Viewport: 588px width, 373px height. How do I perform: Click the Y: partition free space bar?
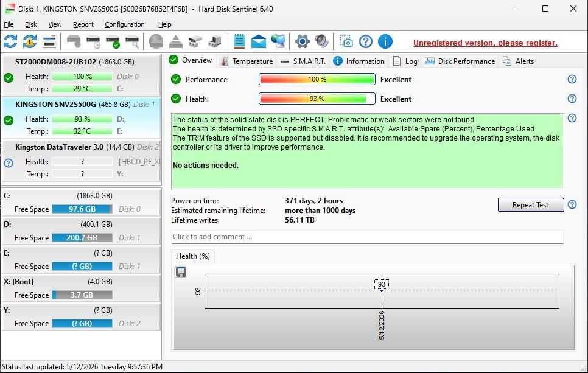pos(82,323)
